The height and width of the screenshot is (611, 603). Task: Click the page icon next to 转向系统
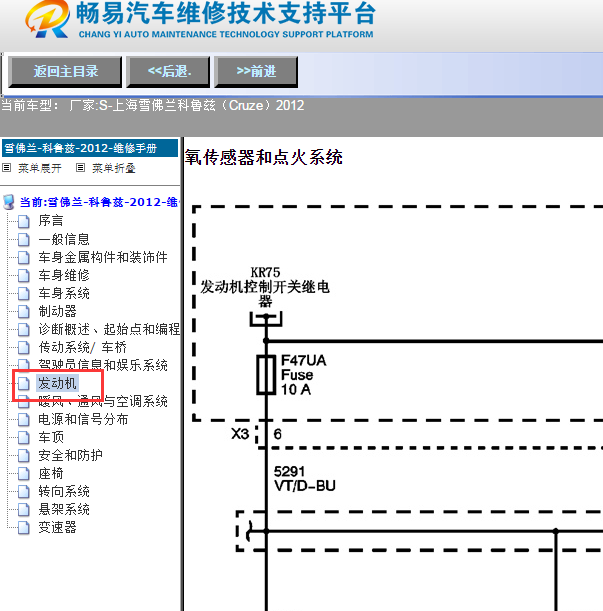pos(24,492)
